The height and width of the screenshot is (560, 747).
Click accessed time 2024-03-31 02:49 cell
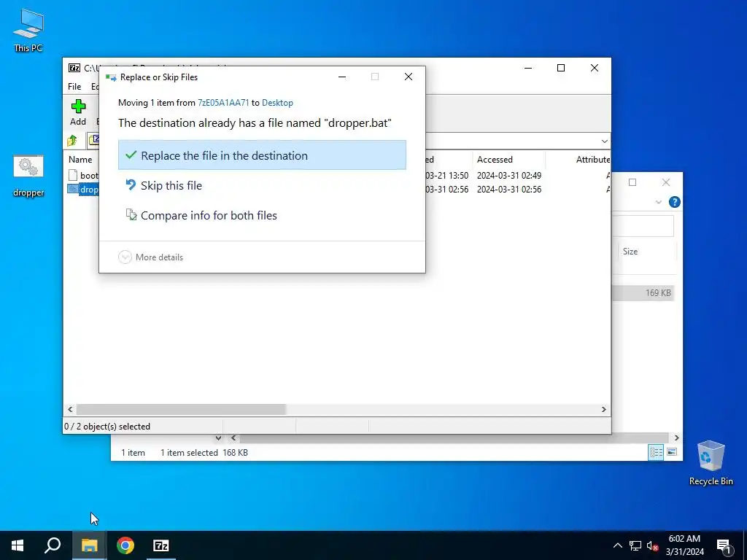[508, 175]
